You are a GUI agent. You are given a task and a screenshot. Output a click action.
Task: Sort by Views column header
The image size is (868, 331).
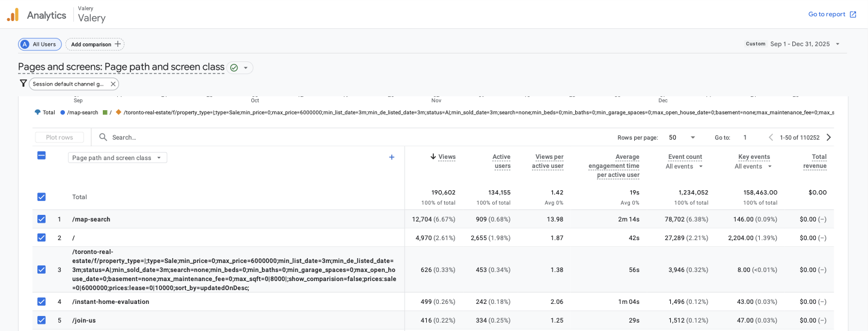coord(447,156)
